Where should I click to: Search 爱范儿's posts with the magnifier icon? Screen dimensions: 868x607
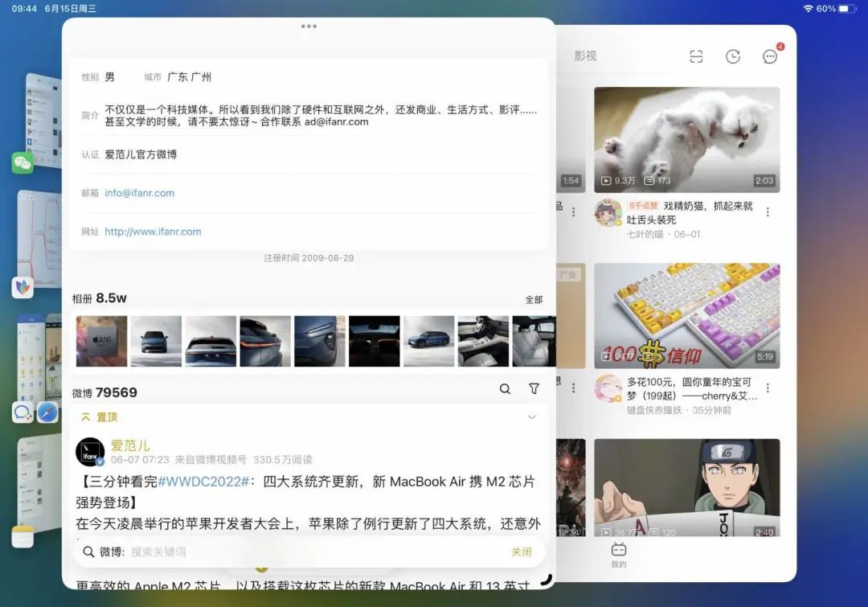pyautogui.click(x=505, y=388)
